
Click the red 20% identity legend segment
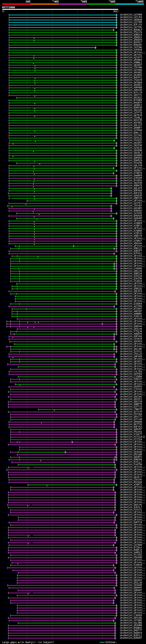tap(16, 4)
